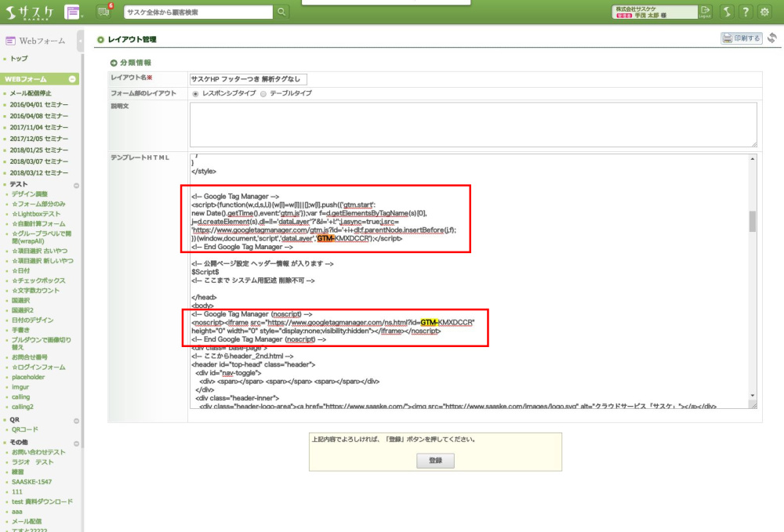784x532 pixels.
Task: Collapse the テスト sidebar group
Action: tap(76, 186)
